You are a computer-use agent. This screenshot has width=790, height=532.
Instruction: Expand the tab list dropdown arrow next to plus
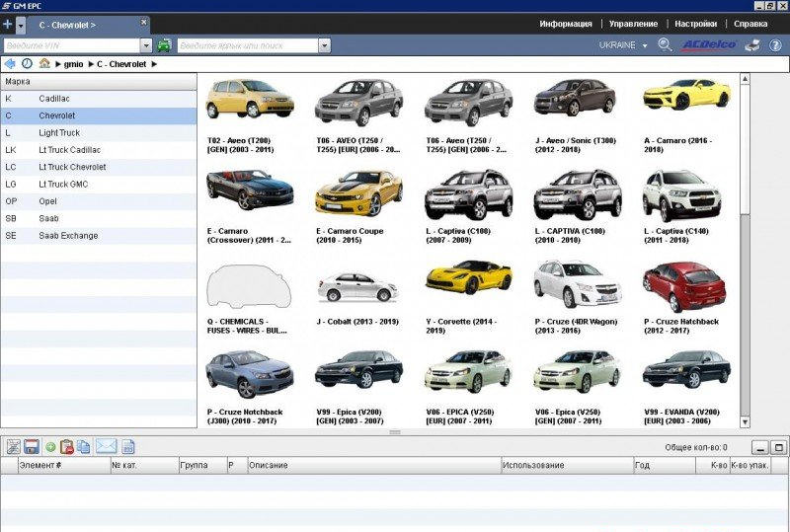tap(21, 23)
